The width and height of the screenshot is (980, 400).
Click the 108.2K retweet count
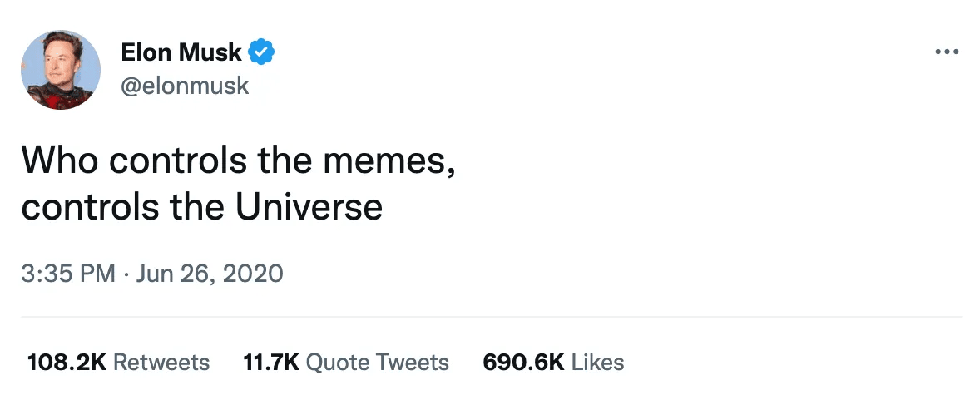66,363
